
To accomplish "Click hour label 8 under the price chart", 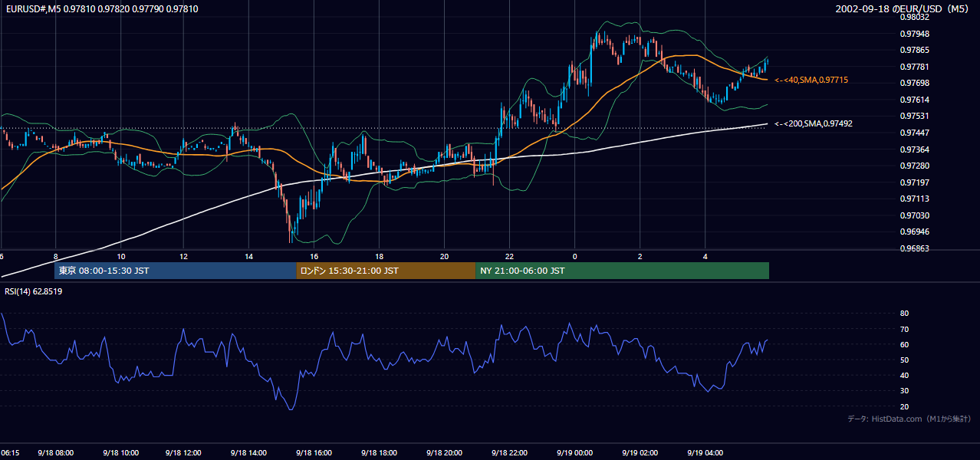I will click(x=55, y=256).
